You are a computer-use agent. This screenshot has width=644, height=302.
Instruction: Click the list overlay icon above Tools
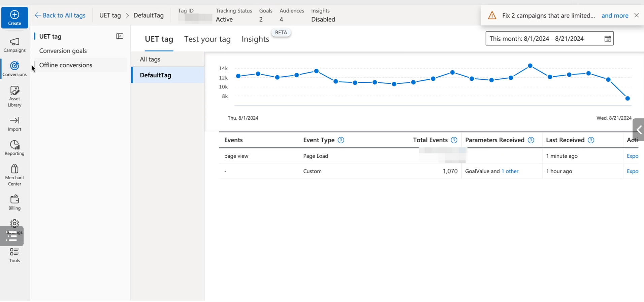pos(12,236)
